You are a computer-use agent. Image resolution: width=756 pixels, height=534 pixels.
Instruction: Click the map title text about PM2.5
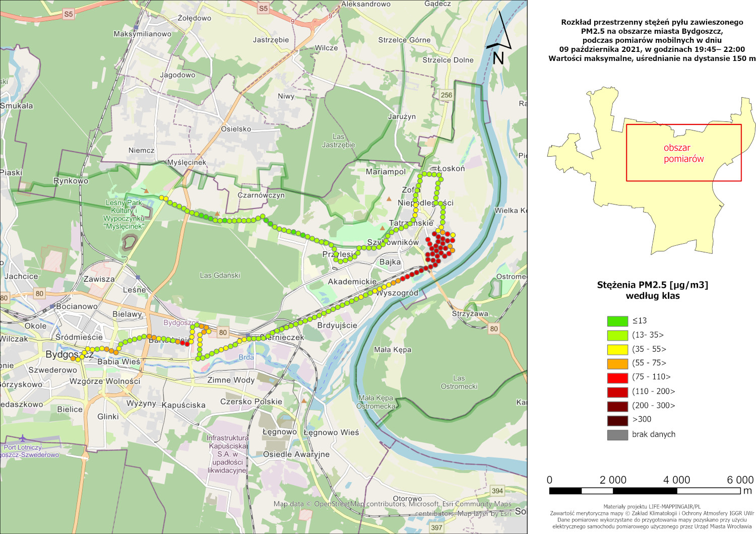(652, 40)
